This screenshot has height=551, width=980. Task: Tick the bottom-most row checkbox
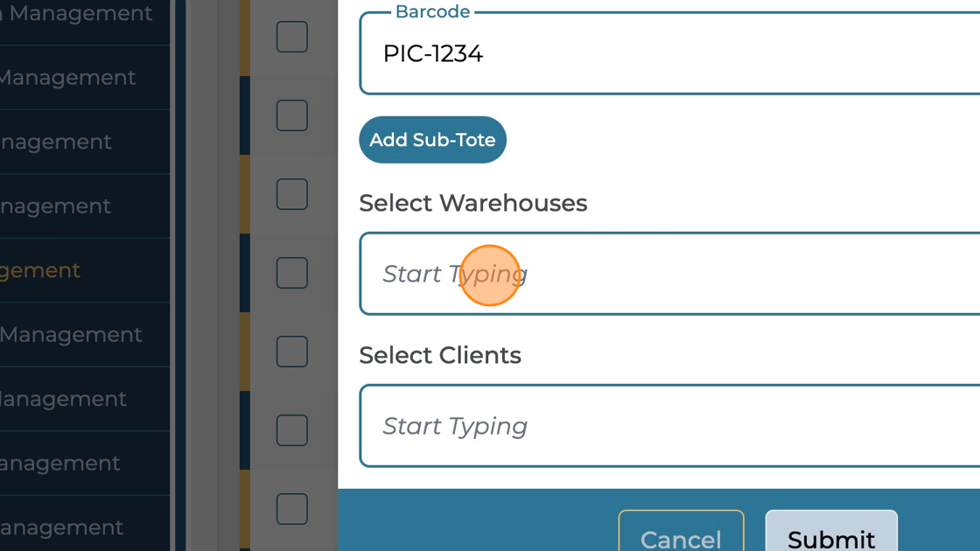click(292, 509)
